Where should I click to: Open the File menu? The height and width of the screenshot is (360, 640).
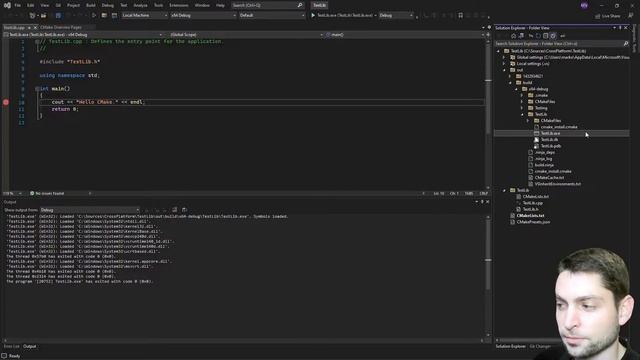(x=18, y=5)
